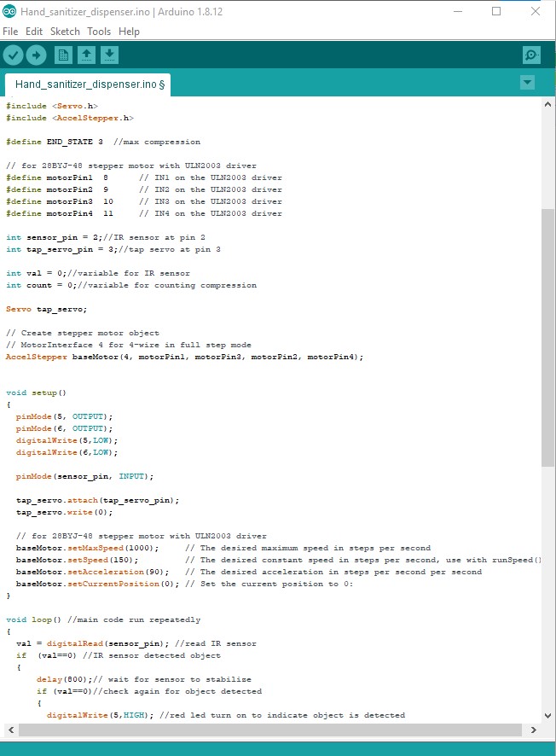Click the void loop() line
Screen dimensions: 556x756
(x=103, y=619)
